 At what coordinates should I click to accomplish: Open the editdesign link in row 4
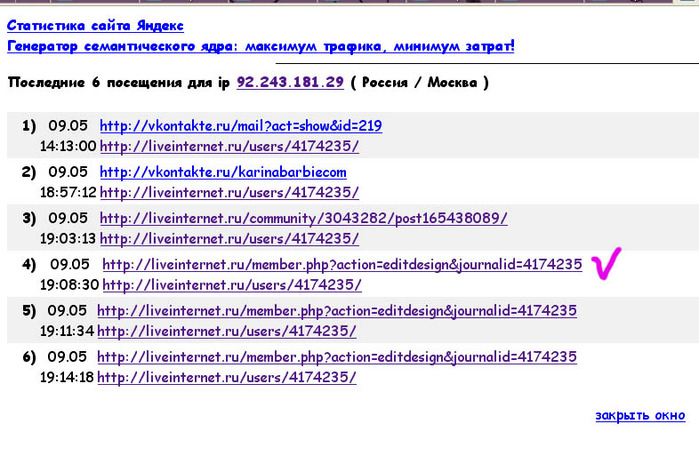click(342, 265)
